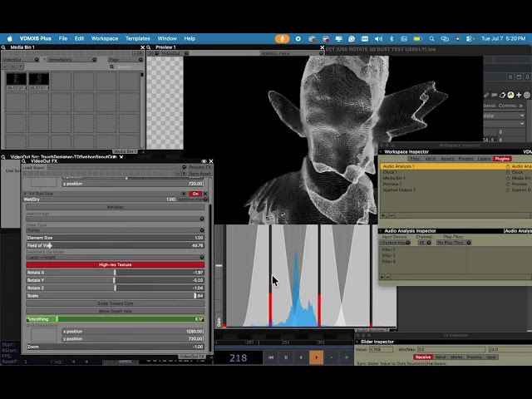Screen dimensions: 532x399
Task: Open the Page dropdown in Media Bin
Action: [126, 60]
